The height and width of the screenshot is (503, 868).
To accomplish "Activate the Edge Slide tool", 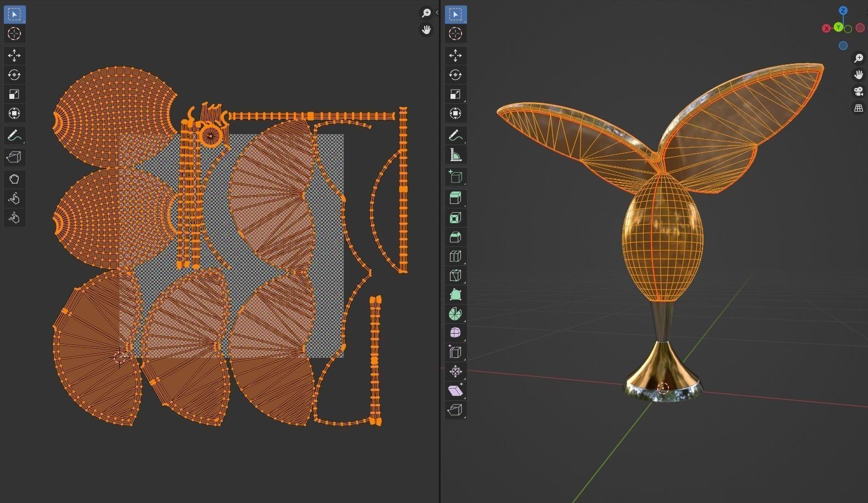I will click(455, 352).
